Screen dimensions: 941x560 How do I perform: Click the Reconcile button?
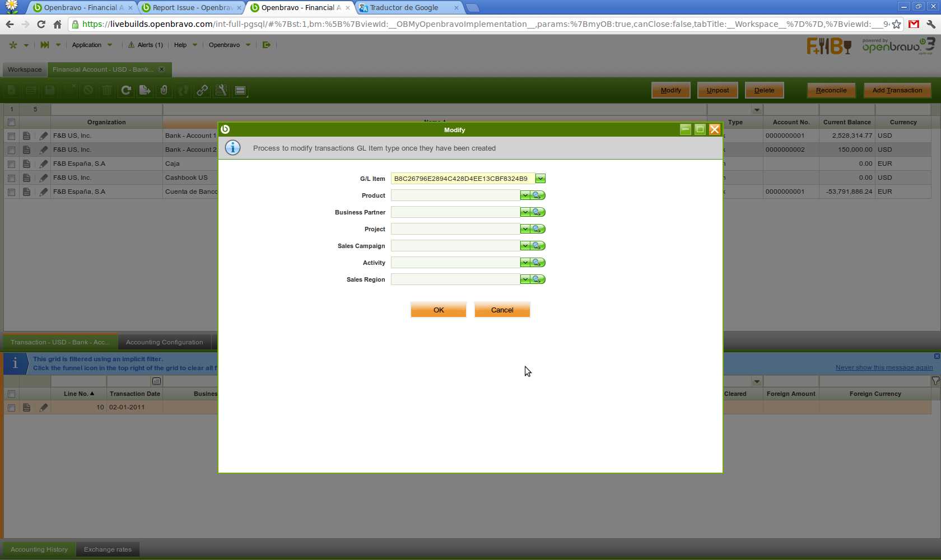coord(831,90)
